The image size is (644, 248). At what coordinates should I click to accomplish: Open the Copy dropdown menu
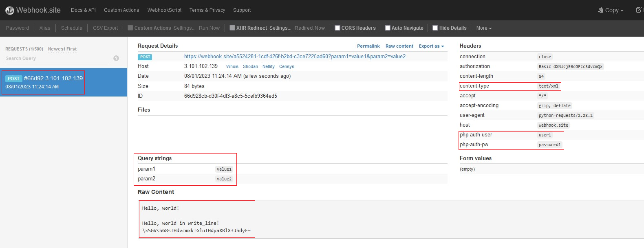point(611,10)
